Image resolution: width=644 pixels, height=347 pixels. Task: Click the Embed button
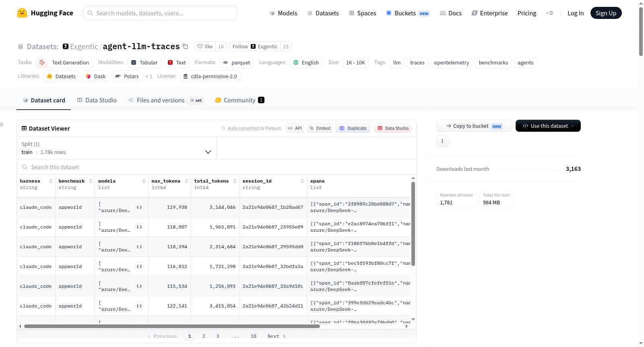click(x=320, y=128)
